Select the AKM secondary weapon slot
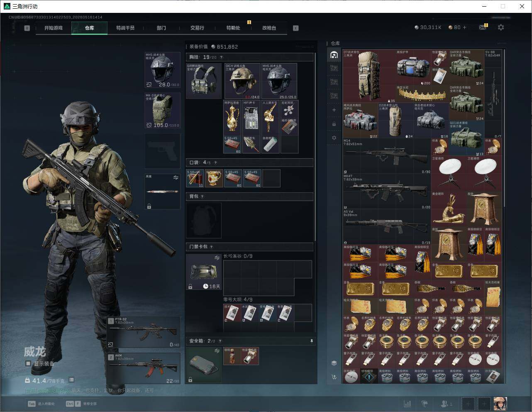 pos(144,368)
